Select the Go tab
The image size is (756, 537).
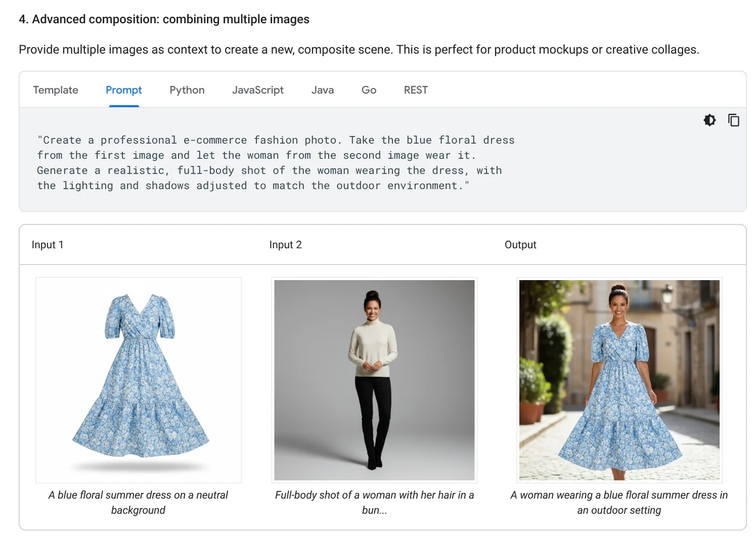coord(369,90)
